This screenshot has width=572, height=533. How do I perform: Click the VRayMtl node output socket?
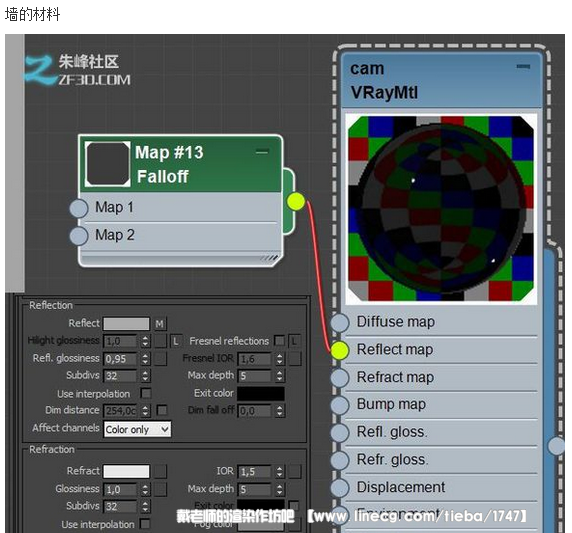pyautogui.click(x=557, y=446)
